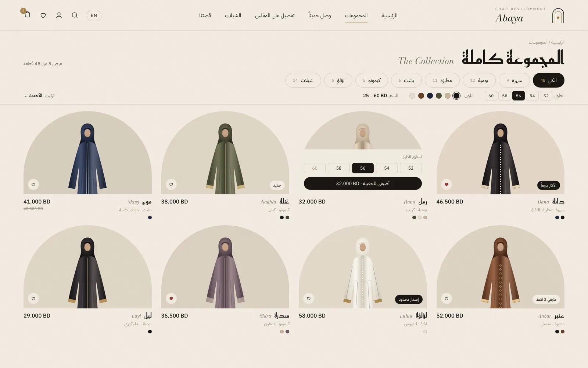Choose size 58 in Raml quick-add panel
588x368 pixels.
click(x=339, y=168)
